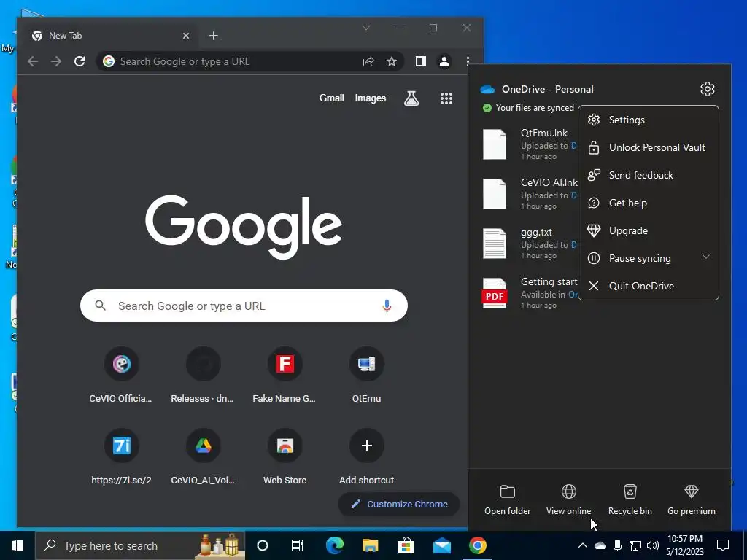The image size is (747, 560).
Task: Open volume control tray icon
Action: (x=653, y=545)
